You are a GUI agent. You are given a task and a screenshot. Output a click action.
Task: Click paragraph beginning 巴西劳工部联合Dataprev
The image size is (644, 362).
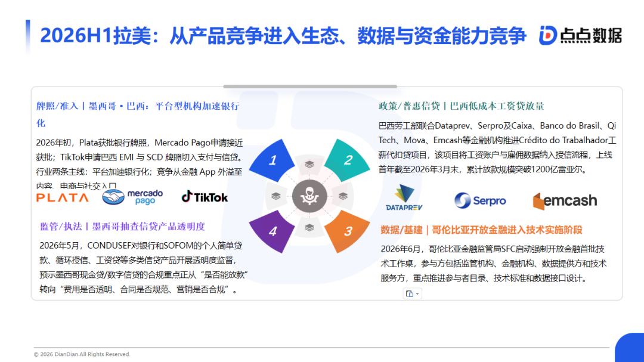(497, 147)
